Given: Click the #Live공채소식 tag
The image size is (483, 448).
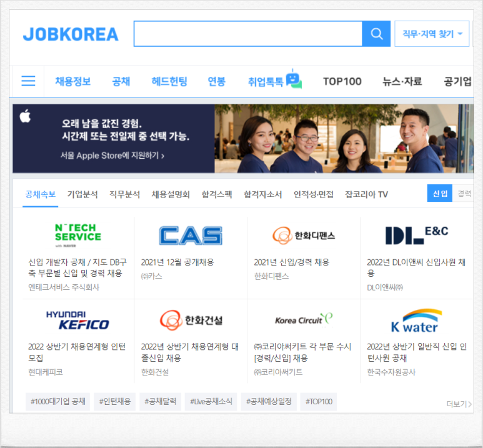Looking at the screenshot, I should point(211,401).
